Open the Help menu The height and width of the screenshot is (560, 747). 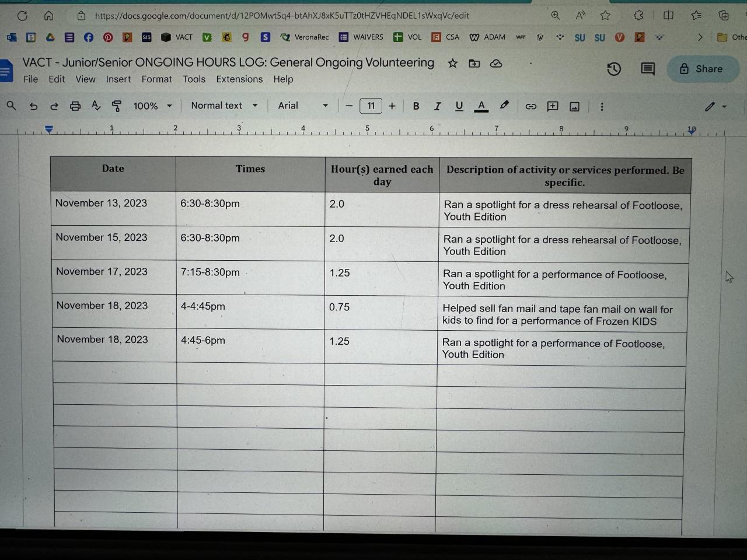click(283, 79)
